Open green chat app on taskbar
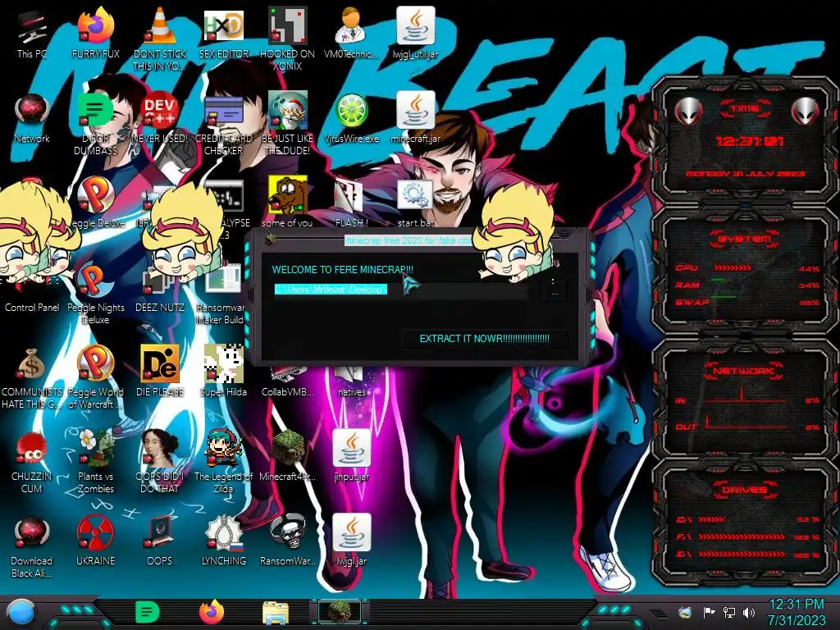The image size is (840, 630). [147, 612]
